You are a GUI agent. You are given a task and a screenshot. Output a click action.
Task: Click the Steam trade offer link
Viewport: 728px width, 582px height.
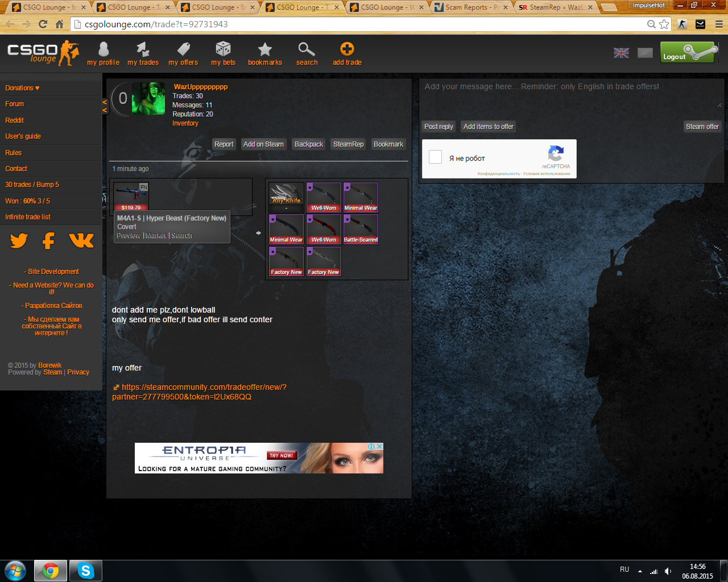point(199,392)
